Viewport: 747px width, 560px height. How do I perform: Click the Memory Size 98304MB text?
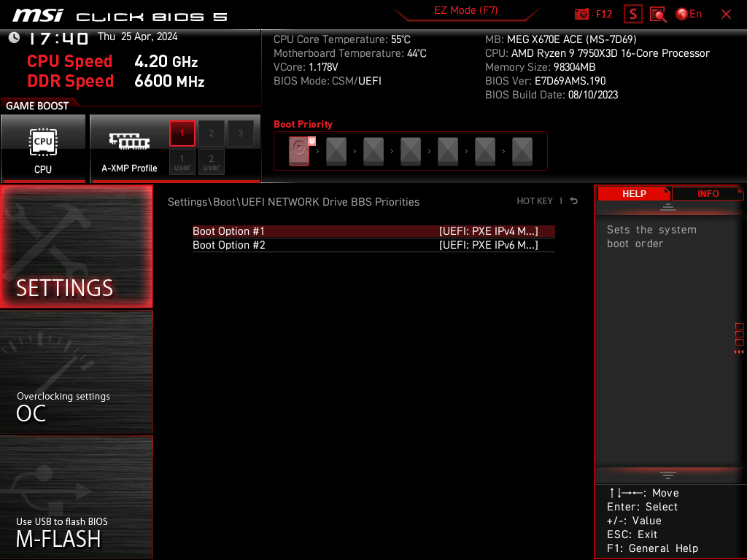click(541, 66)
